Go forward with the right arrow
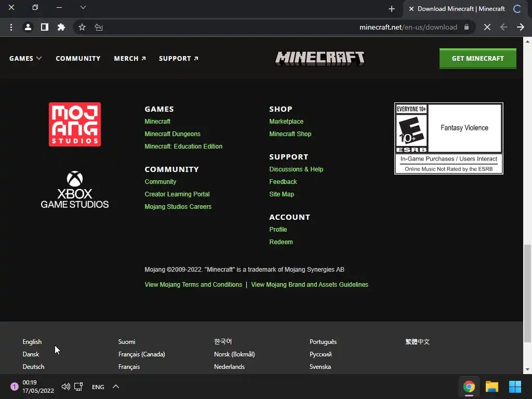The height and width of the screenshot is (399, 532). click(521, 27)
